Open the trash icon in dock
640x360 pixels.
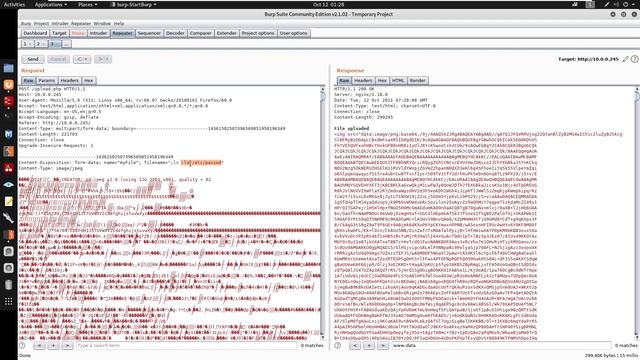tap(9, 285)
